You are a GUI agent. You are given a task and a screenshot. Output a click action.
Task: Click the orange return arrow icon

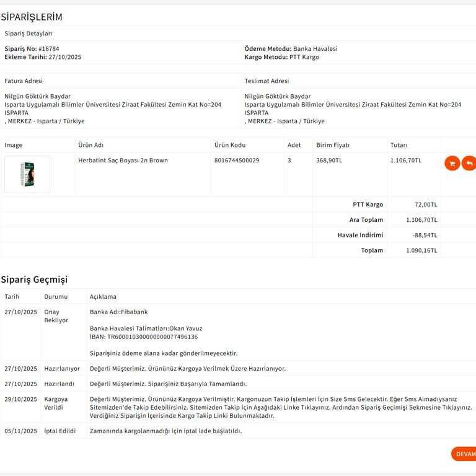click(x=469, y=163)
